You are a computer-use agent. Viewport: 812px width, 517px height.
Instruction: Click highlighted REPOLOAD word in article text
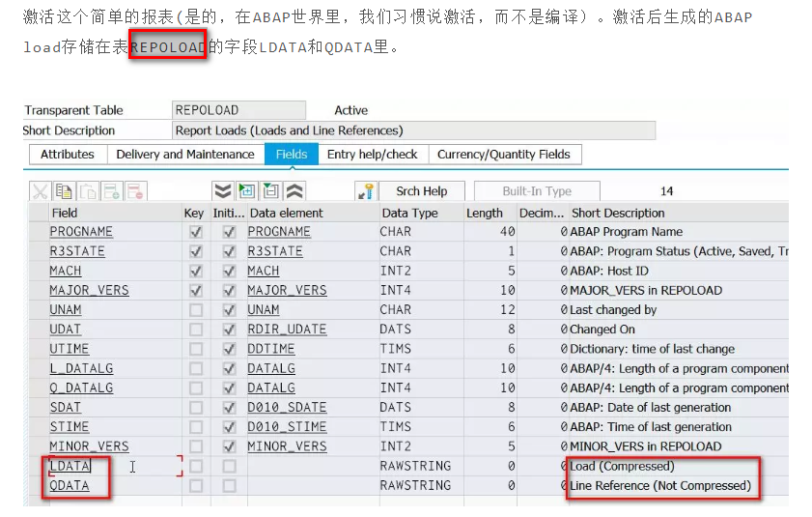(168, 47)
